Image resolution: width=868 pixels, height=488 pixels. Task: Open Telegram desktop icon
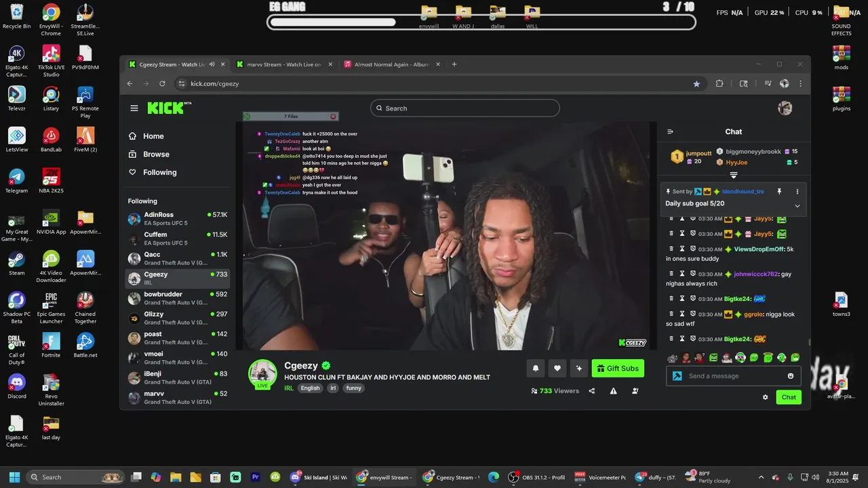coord(16,181)
